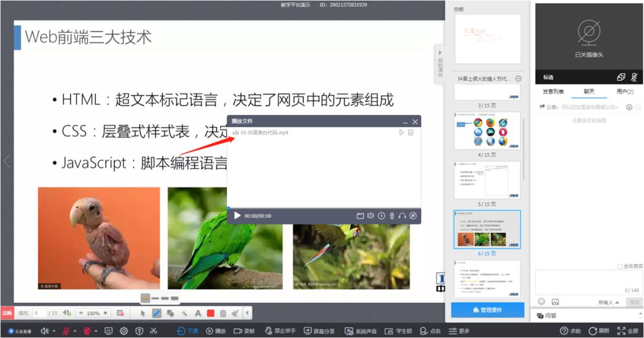Expand the speaker volume options arrow
The image size is (644, 338).
tap(54, 331)
